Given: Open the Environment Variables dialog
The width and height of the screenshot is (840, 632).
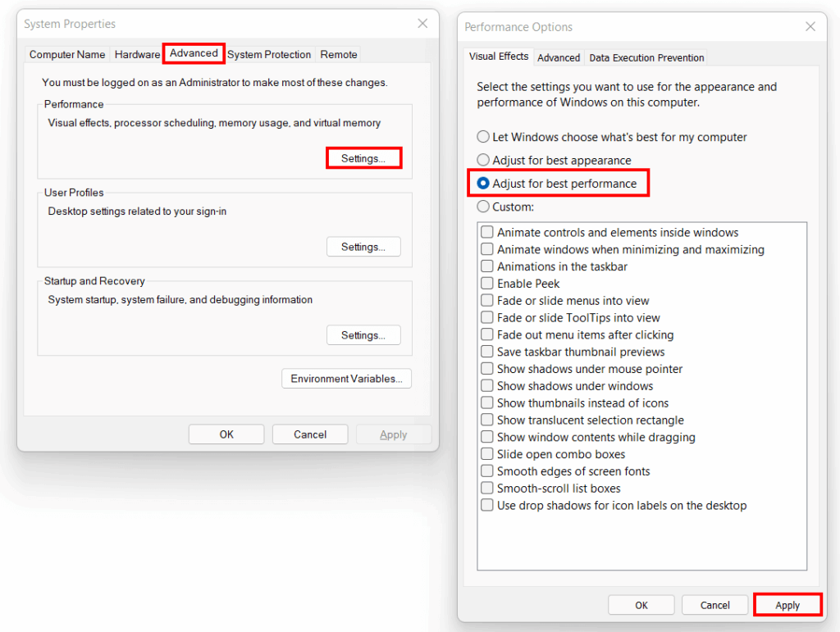Looking at the screenshot, I should click(x=346, y=378).
